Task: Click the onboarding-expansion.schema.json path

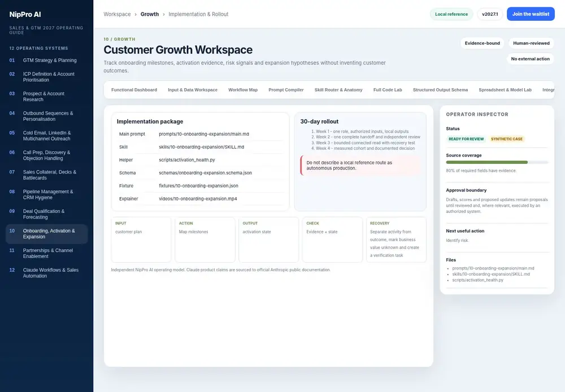Action: (x=206, y=173)
